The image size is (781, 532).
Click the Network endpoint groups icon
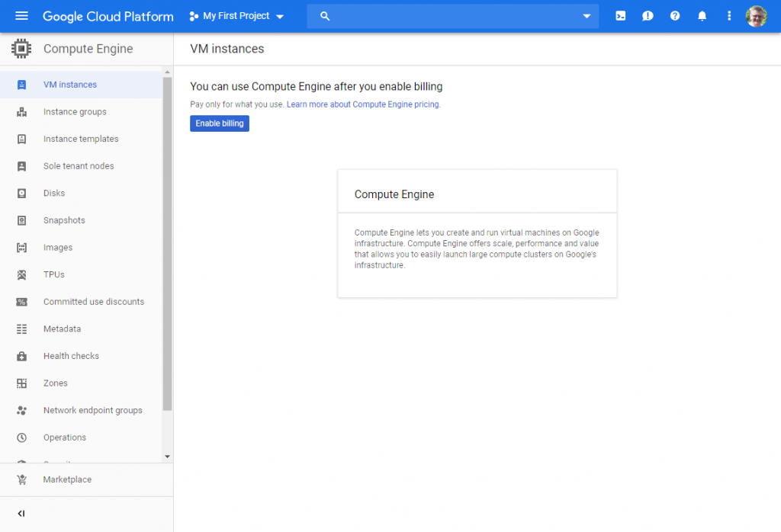coord(21,411)
